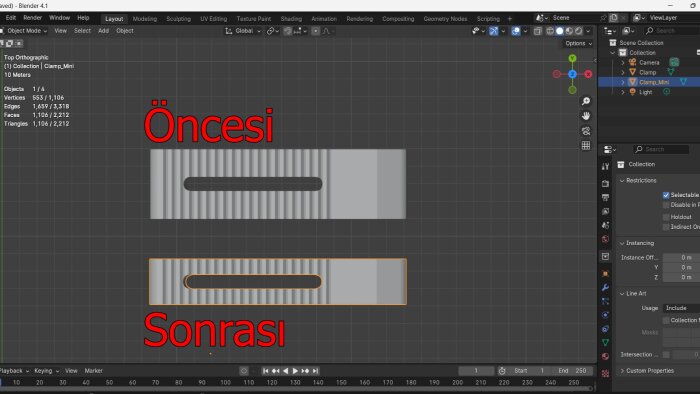Image resolution: width=700 pixels, height=394 pixels.
Task: Toggle the camera view icon in viewport
Action: [586, 131]
